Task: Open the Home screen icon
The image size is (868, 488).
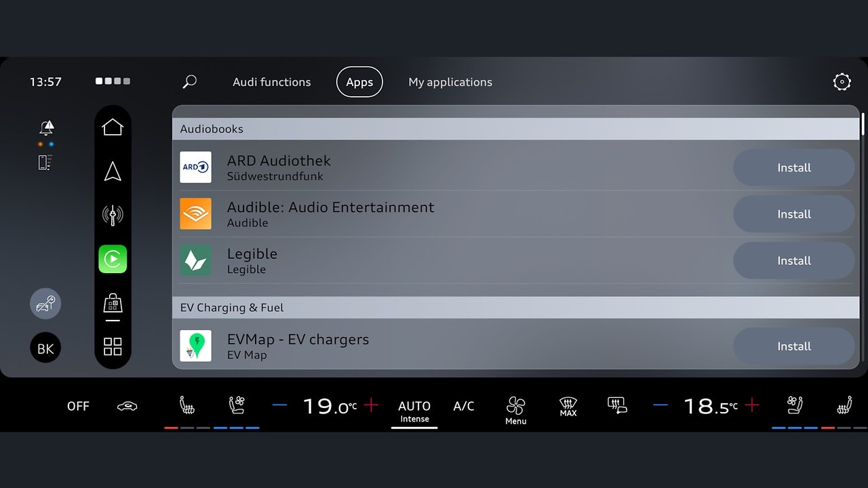Action: (113, 127)
